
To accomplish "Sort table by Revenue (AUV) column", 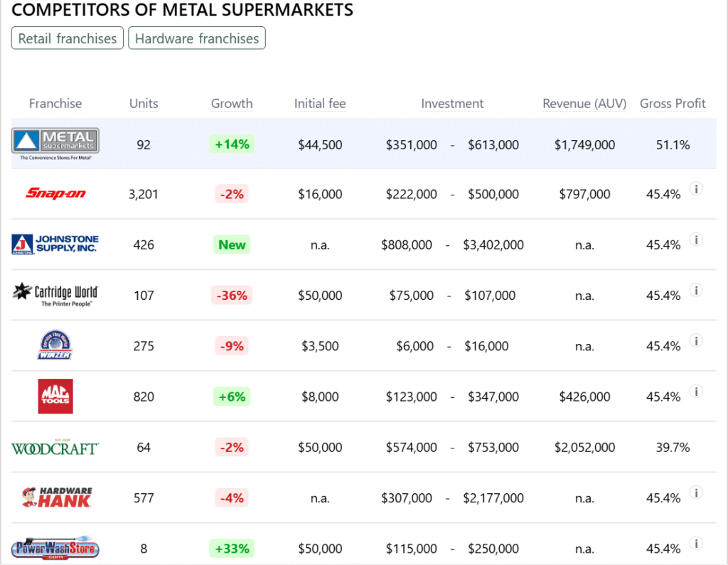I will (x=584, y=104).
